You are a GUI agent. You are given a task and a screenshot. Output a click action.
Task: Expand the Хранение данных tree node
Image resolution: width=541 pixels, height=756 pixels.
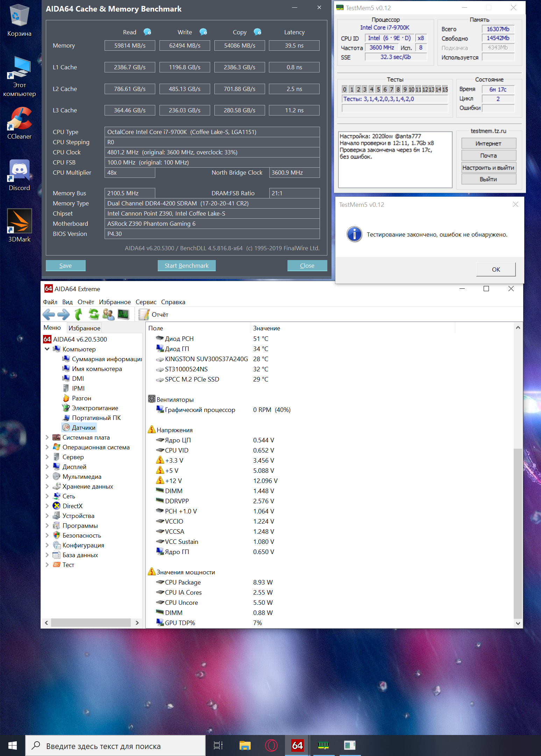coord(47,486)
